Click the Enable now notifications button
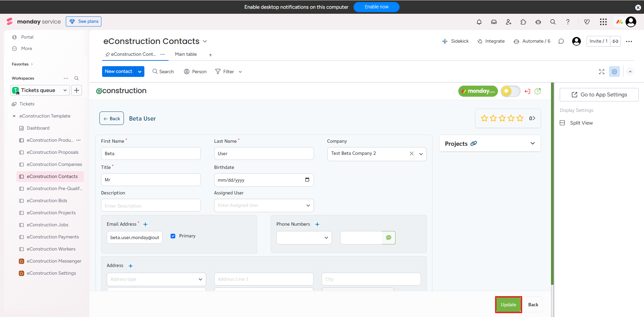The width and height of the screenshot is (644, 317). tap(376, 7)
